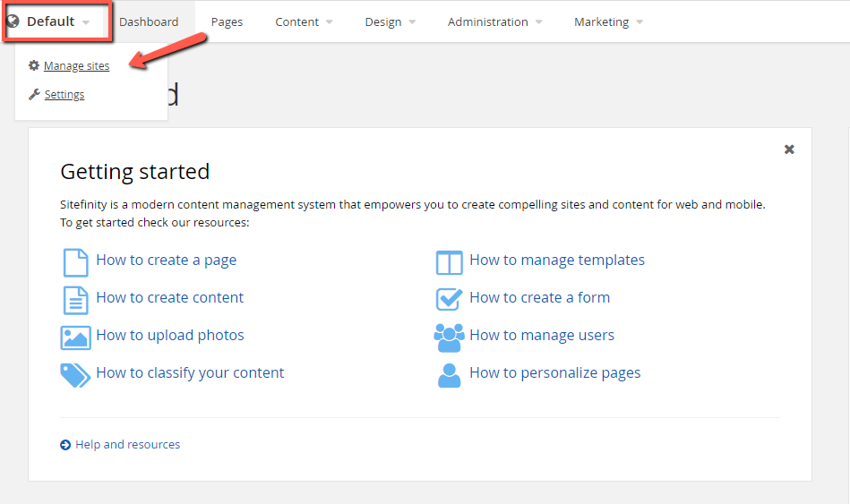Expand the Design menu arrow
This screenshot has width=850, height=504.
click(x=412, y=22)
